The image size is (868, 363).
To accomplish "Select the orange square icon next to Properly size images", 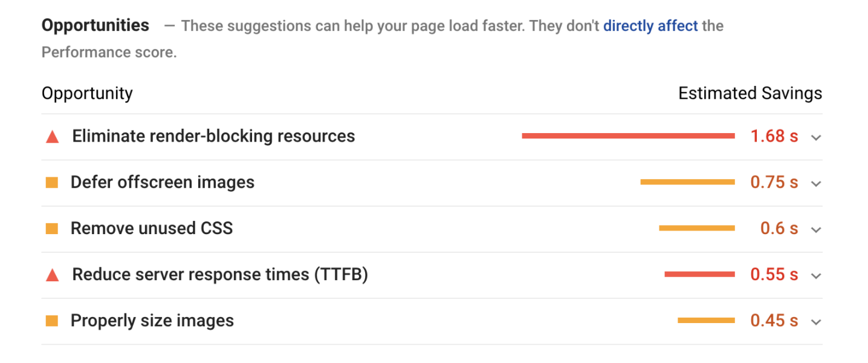I will click(x=52, y=321).
